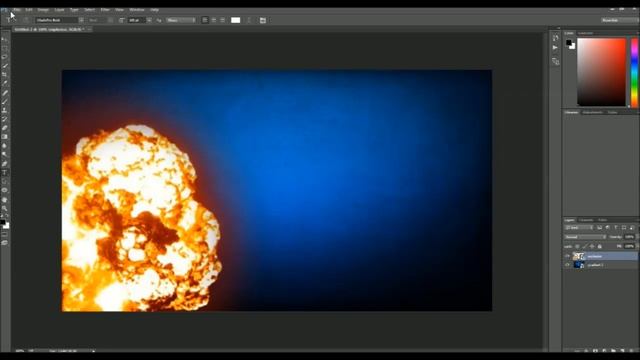640x360 pixels.
Task: Select the Blur tool
Action: pos(5,146)
